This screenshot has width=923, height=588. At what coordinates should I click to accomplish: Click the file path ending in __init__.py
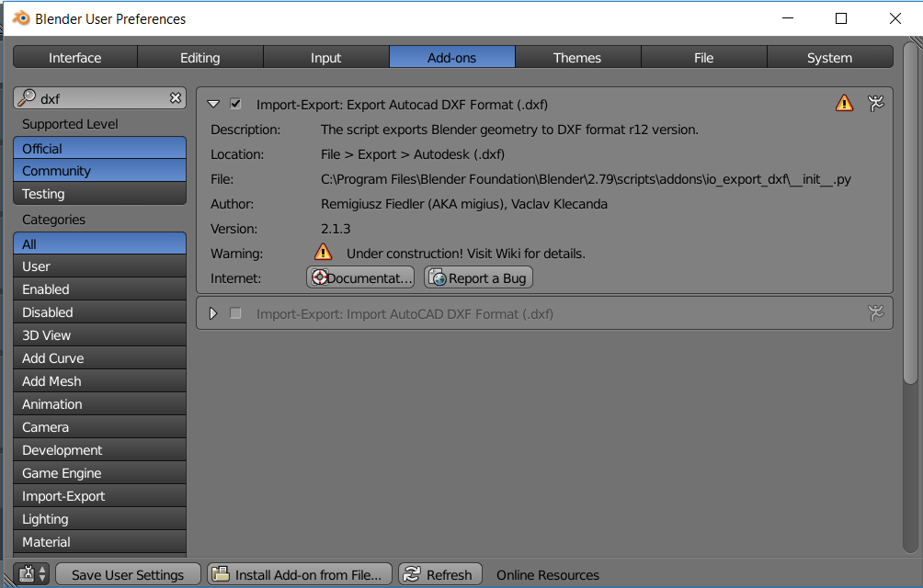(x=586, y=179)
